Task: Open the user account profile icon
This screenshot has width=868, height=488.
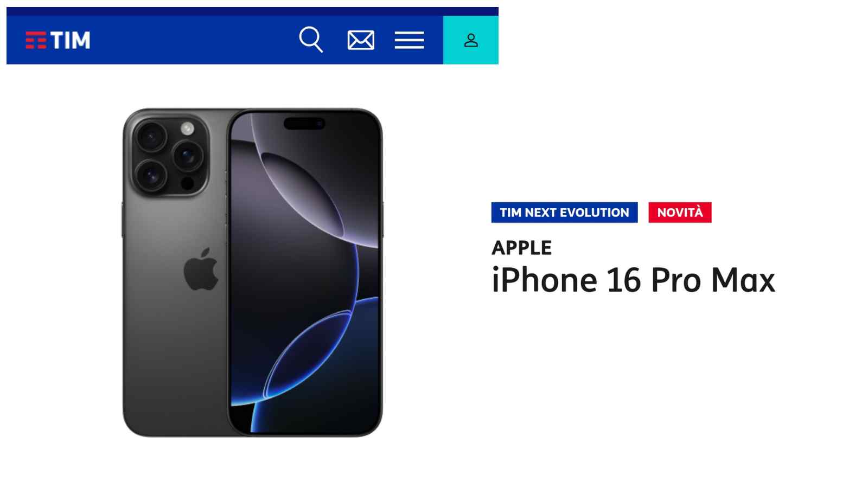Action: click(471, 40)
